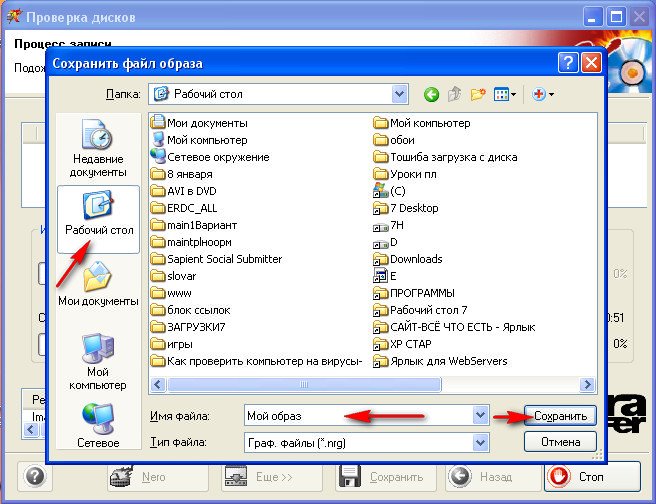Select the блок ссылок folder
Screen dimensions: 656x504
coord(191,310)
